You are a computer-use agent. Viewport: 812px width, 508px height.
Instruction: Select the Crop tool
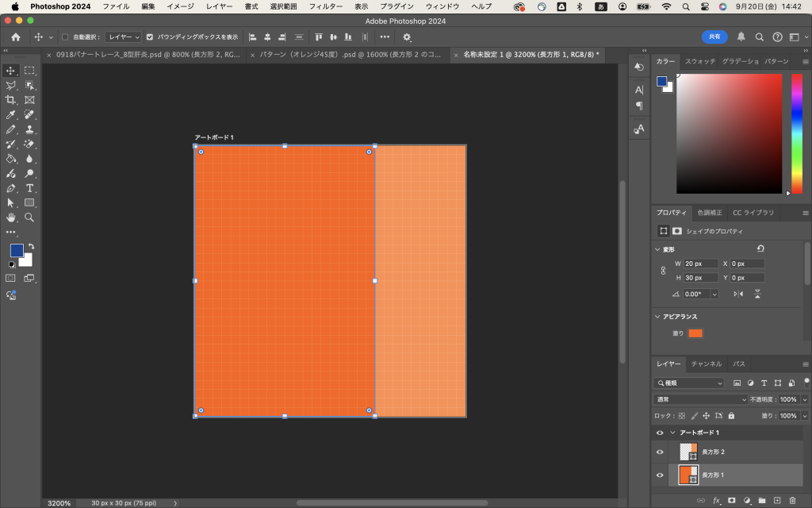tap(11, 100)
